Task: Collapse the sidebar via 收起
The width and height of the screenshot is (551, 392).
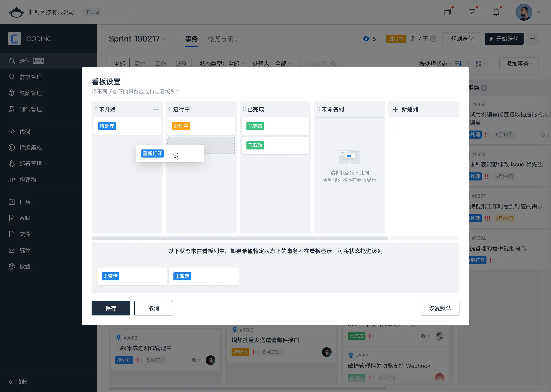Action: [18, 382]
